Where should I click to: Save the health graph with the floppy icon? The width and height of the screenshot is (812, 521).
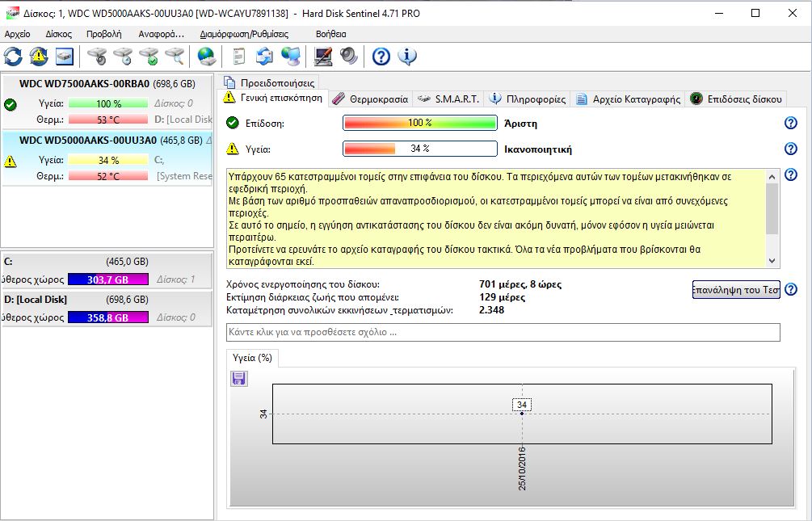238,379
